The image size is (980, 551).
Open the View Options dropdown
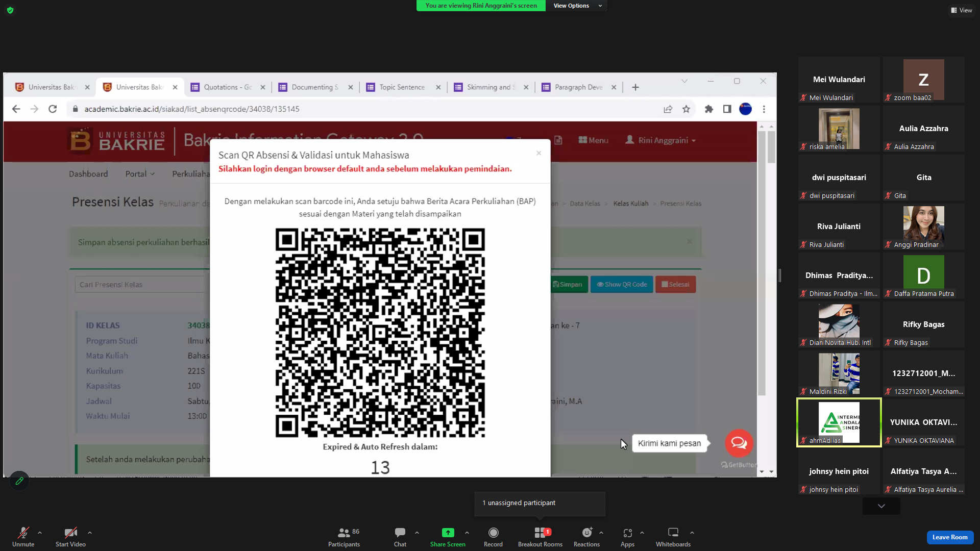click(577, 6)
